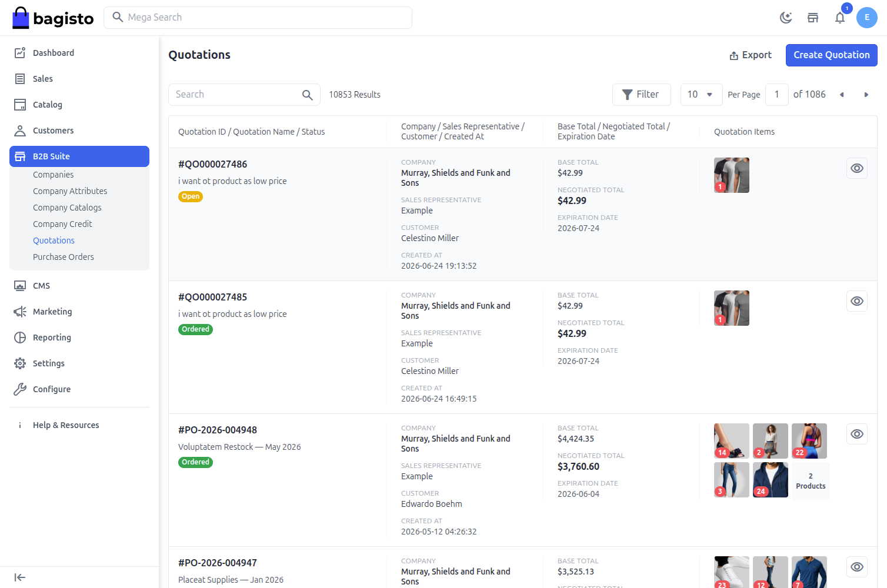Open the storefront shop icon
The height and width of the screenshot is (588, 887).
pos(813,18)
